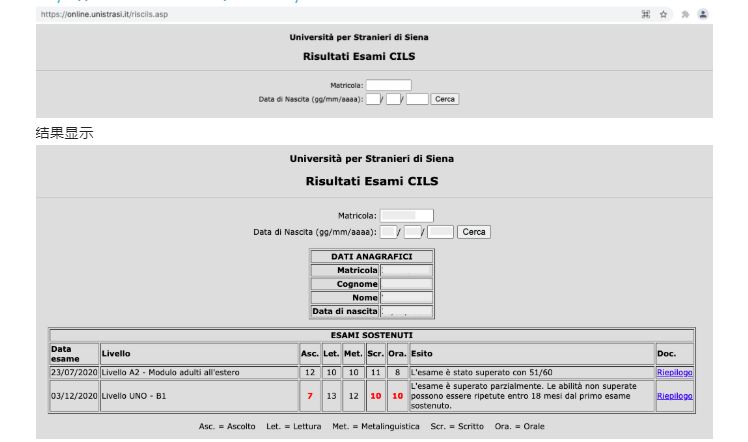
Task: Bookmark page with the star icon
Action: 663,14
